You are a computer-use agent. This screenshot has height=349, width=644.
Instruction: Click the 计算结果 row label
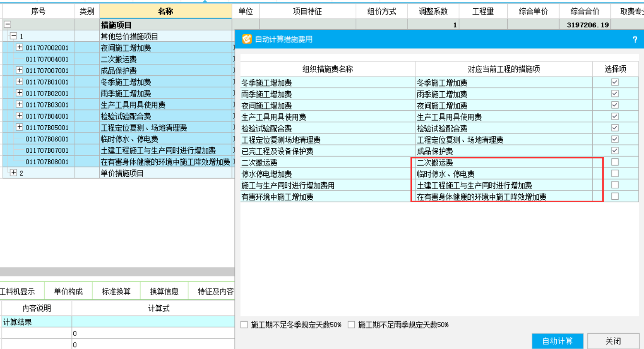(x=18, y=322)
